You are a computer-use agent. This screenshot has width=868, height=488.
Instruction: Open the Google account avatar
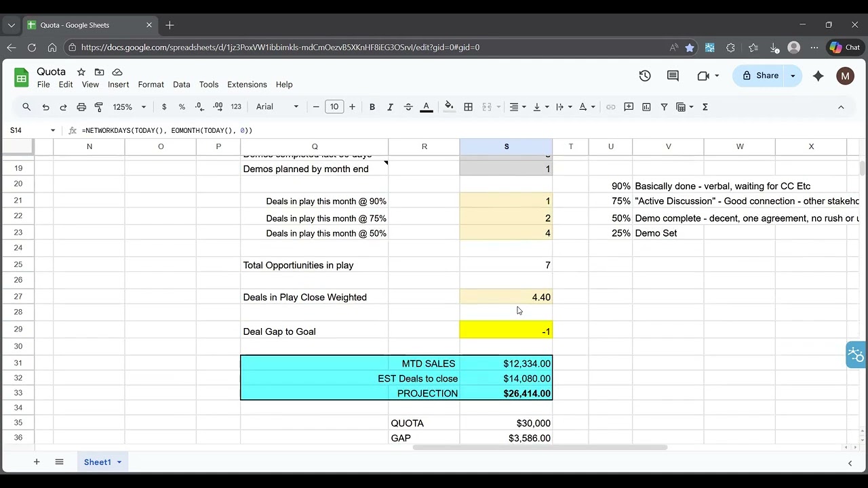(x=845, y=76)
